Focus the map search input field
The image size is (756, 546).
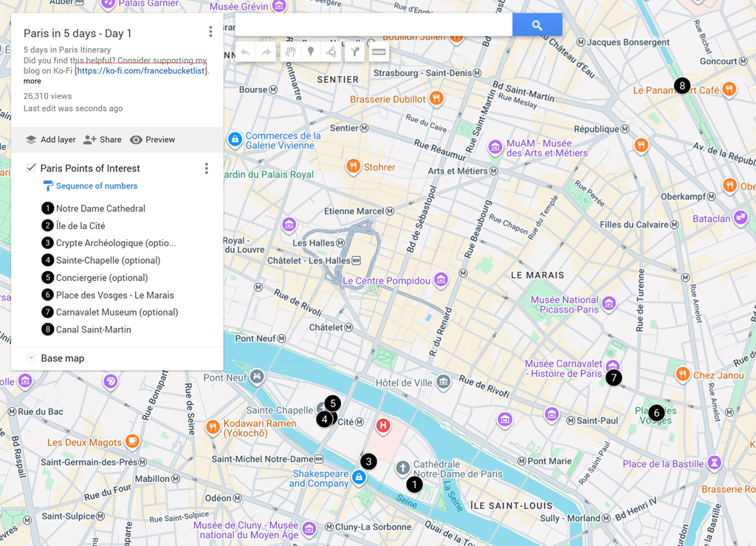(374, 25)
